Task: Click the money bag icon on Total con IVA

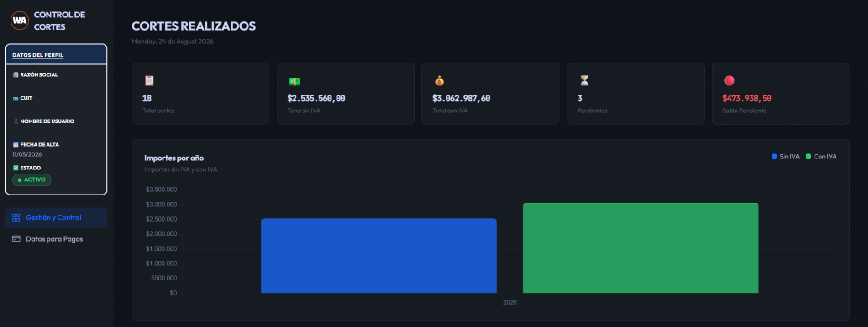Action: [x=439, y=81]
